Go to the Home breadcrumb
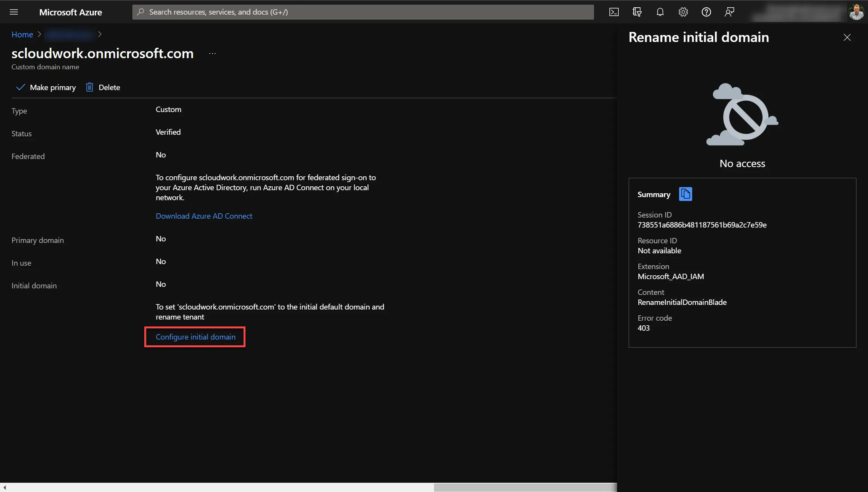Viewport: 868px width, 492px height. coord(22,34)
